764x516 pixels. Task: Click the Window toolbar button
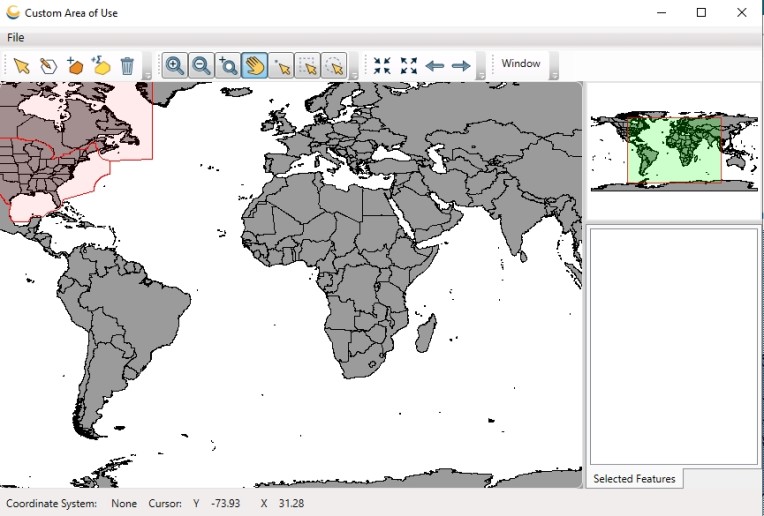point(521,64)
